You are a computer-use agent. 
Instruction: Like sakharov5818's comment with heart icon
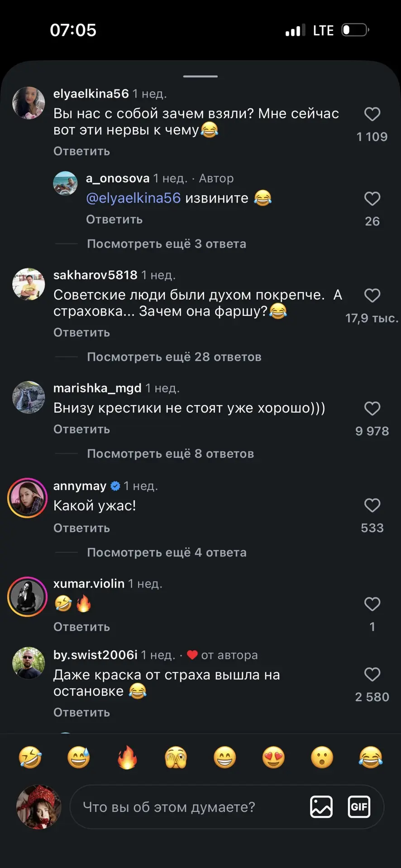pos(372,296)
